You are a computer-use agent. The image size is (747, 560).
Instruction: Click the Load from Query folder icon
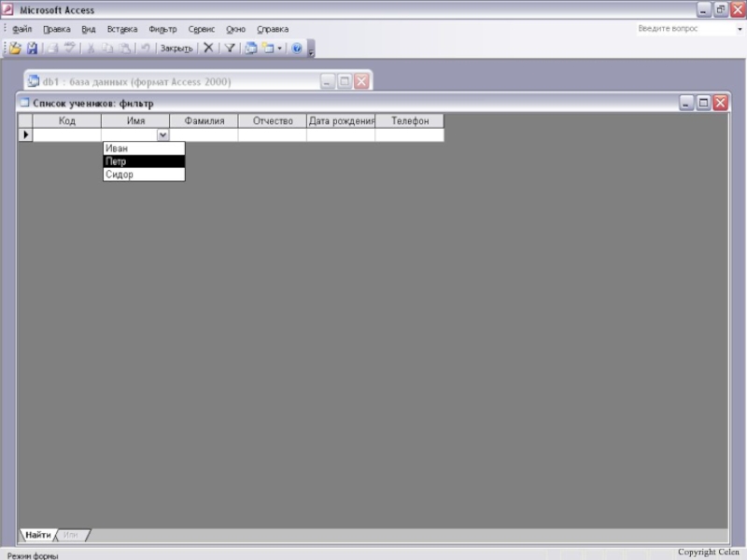tap(15, 49)
